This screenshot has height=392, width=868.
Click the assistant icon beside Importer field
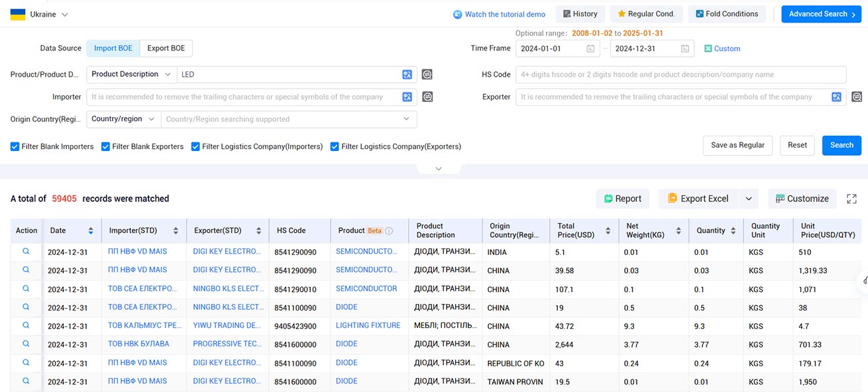click(428, 97)
